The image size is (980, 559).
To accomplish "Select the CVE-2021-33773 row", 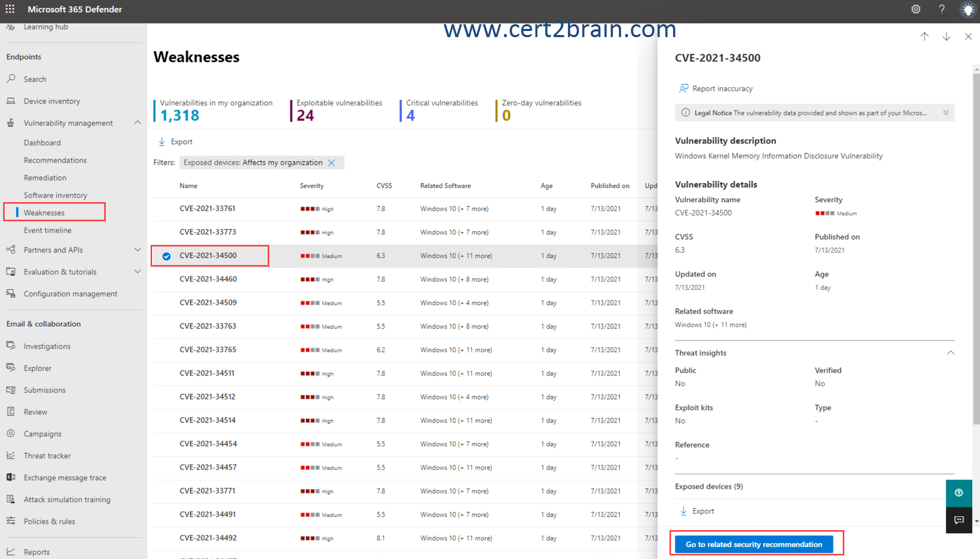I will tap(405, 233).
